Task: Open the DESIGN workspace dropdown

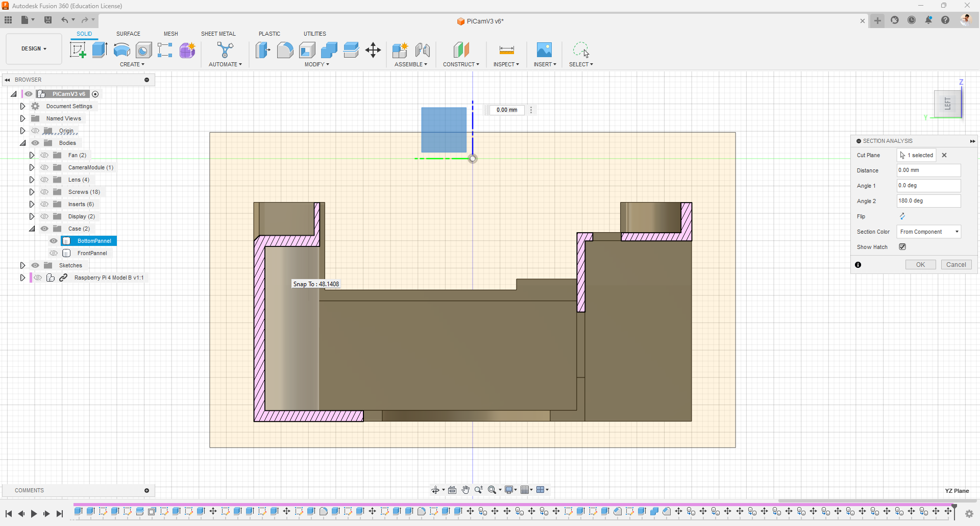Action: [x=34, y=48]
